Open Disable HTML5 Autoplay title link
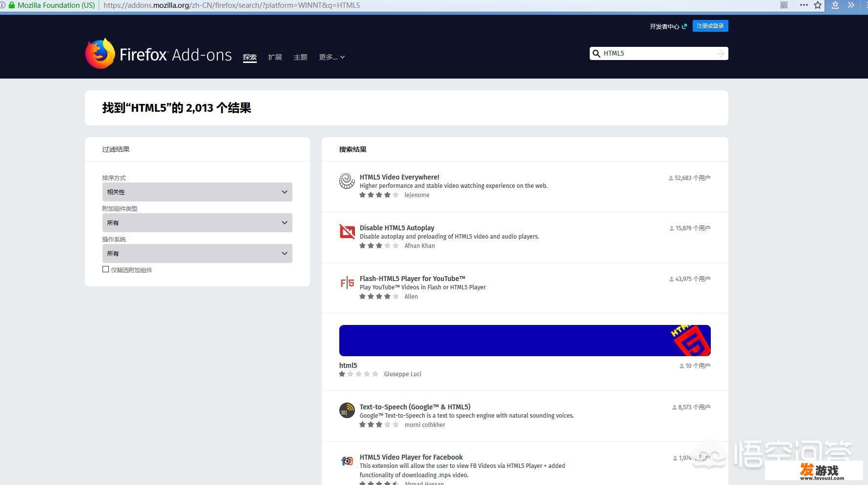This screenshot has height=485, width=868. 397,228
